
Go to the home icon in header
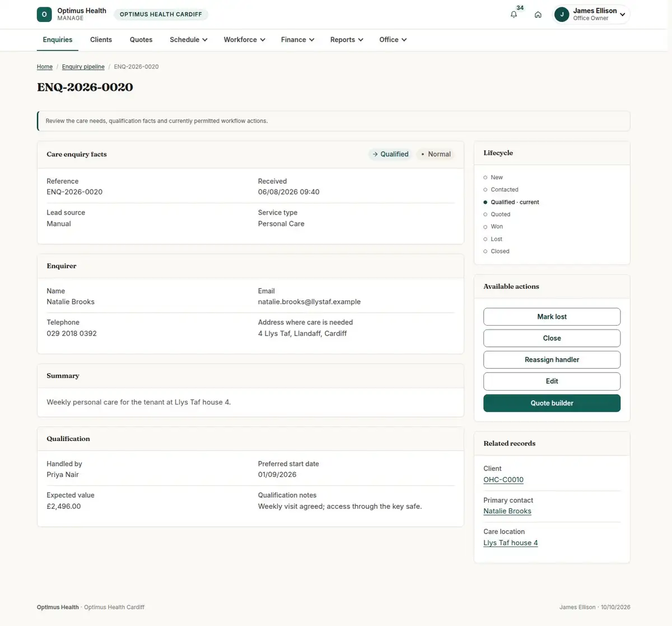[538, 15]
